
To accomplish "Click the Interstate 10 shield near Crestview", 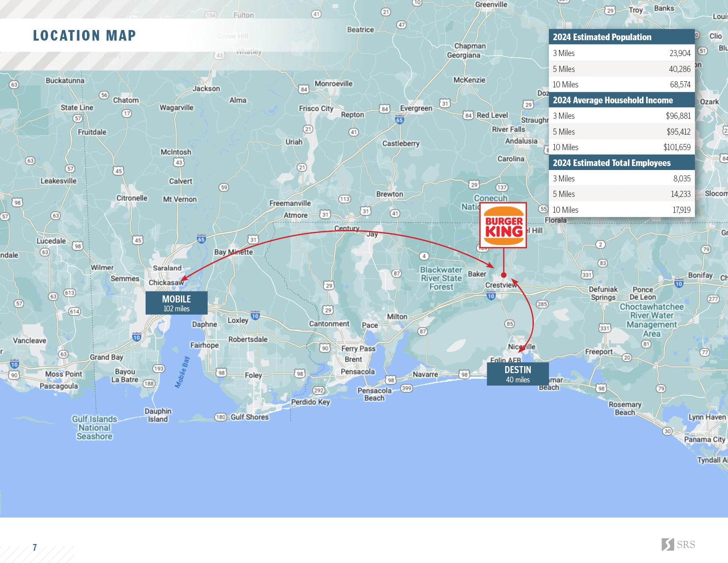I will point(491,296).
